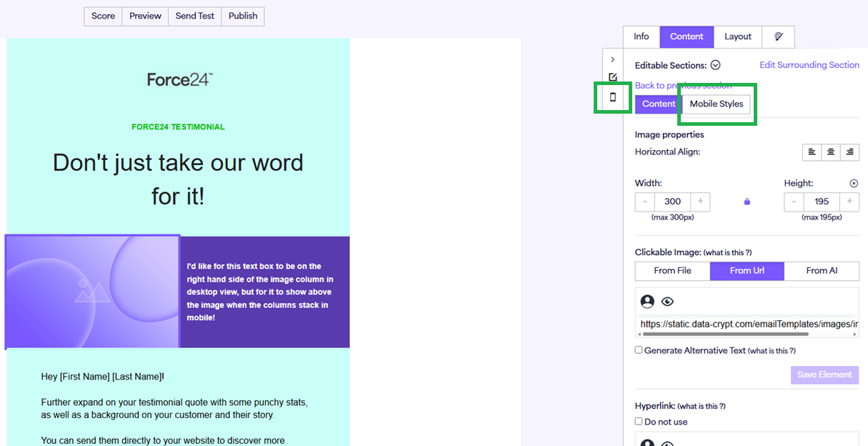
Task: Select the purple placeholder image in the email
Action: (92, 292)
